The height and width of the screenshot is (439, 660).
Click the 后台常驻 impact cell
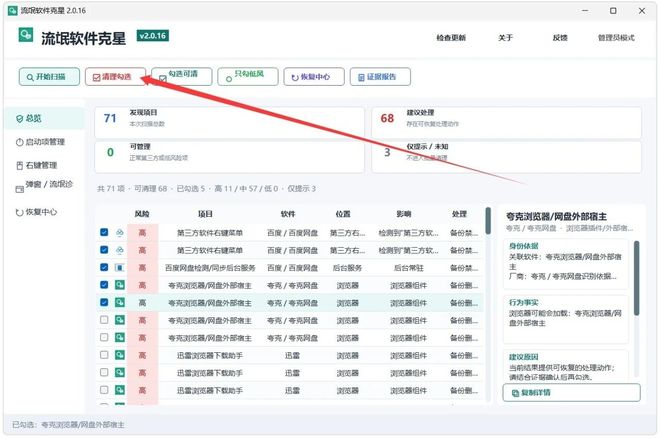point(408,268)
